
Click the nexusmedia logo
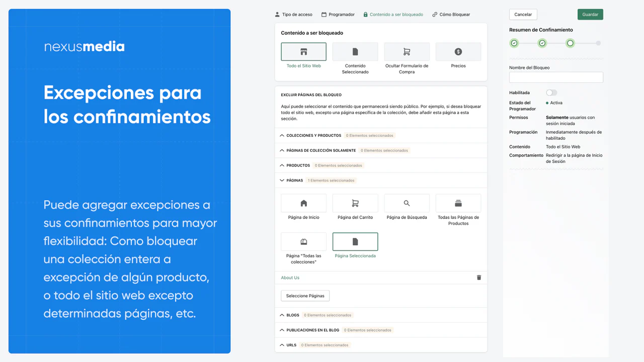pos(85,47)
